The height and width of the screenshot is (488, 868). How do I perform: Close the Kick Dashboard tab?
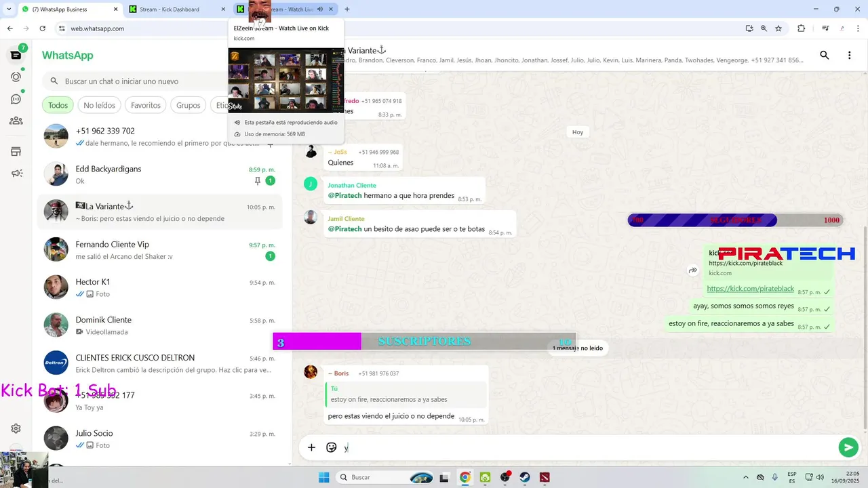(x=223, y=9)
